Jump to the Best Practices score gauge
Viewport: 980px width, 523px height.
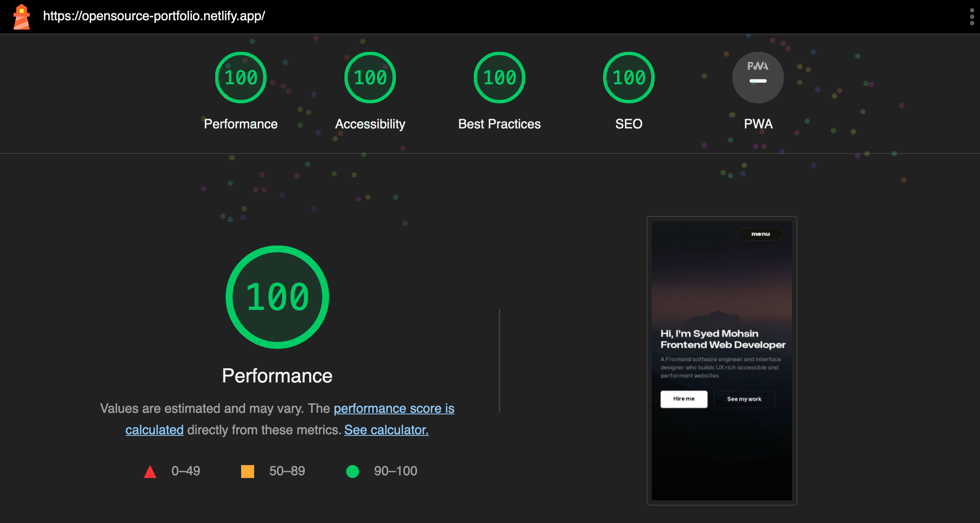coord(499,77)
